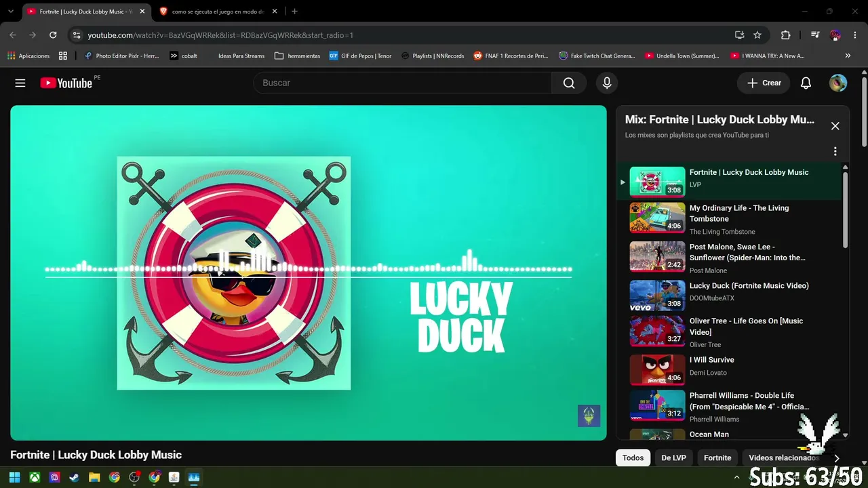Show next filter chips with the arrow
The image size is (868, 488).
(836, 458)
